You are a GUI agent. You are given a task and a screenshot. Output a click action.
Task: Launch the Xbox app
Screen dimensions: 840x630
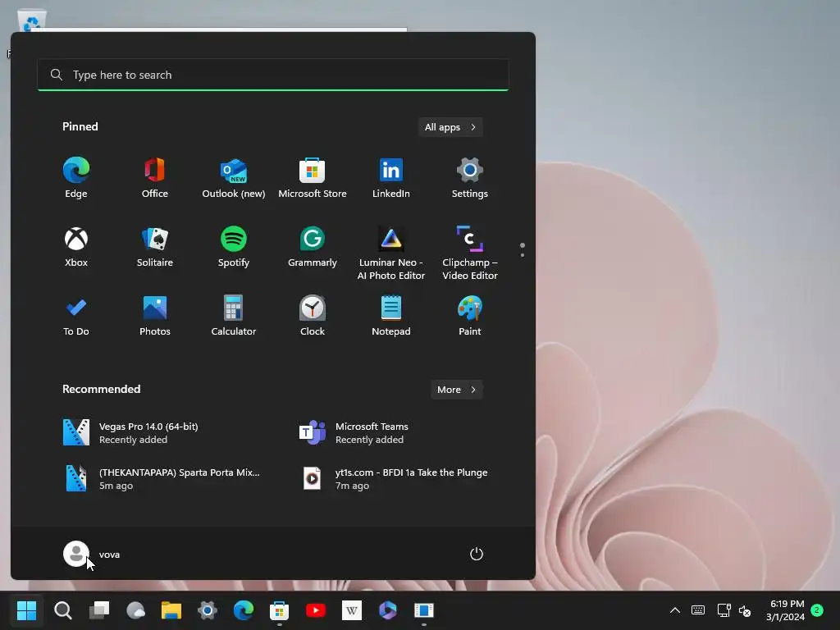click(76, 247)
